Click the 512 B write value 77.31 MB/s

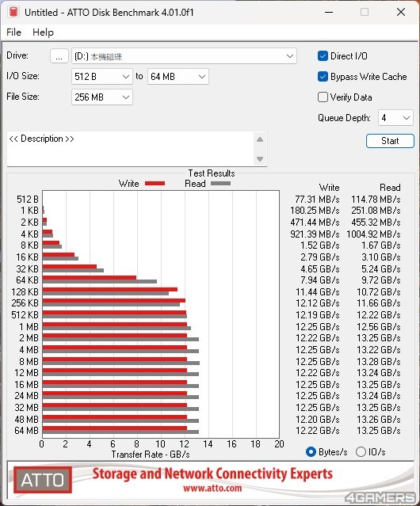click(x=317, y=200)
